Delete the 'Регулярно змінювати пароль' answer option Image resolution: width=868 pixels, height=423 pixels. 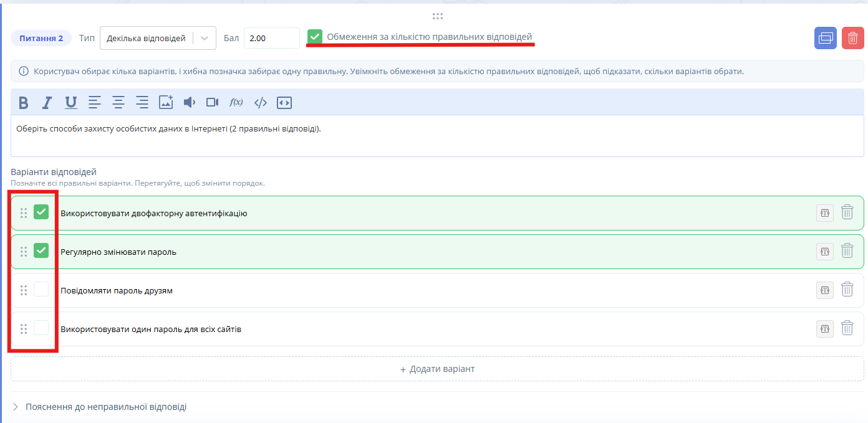point(847,251)
